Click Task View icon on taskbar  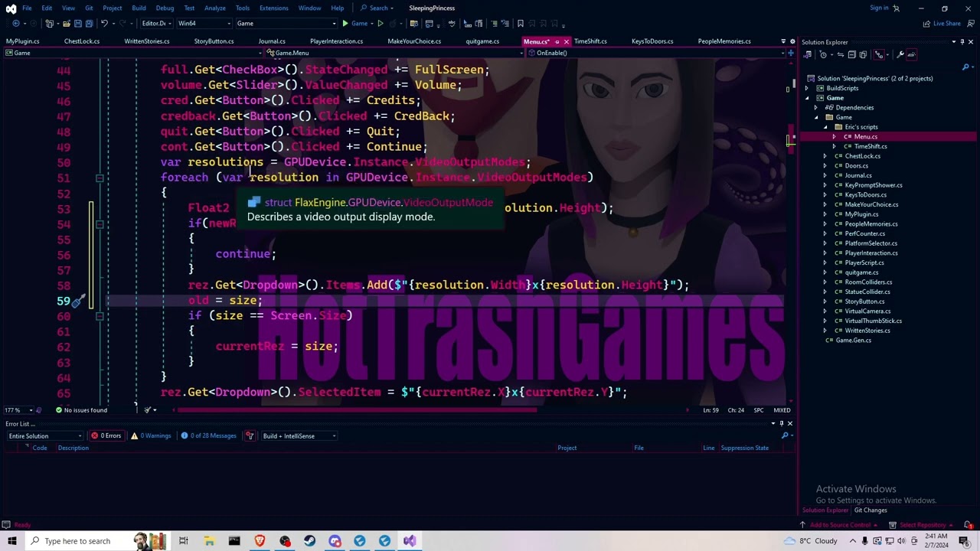[x=184, y=541]
